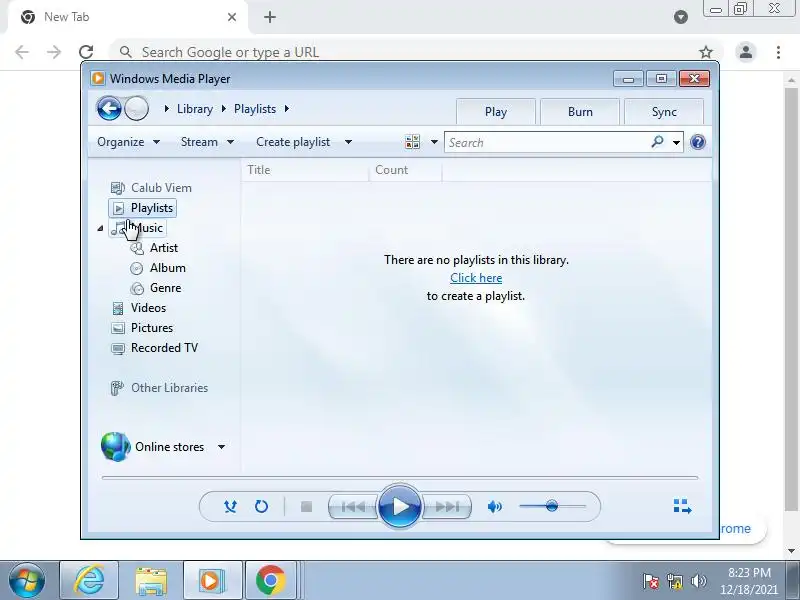Switch to the Play tab
The height and width of the screenshot is (600, 800).
tap(495, 112)
